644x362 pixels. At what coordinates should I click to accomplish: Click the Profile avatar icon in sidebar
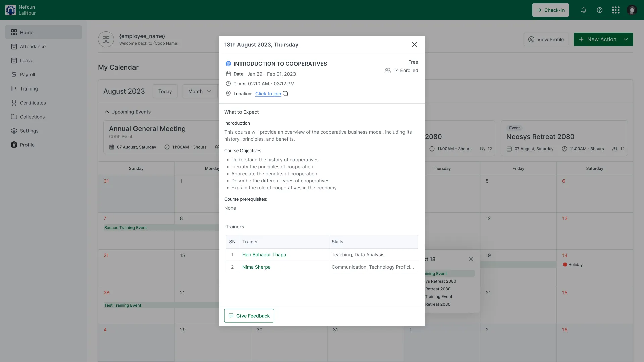[14, 145]
